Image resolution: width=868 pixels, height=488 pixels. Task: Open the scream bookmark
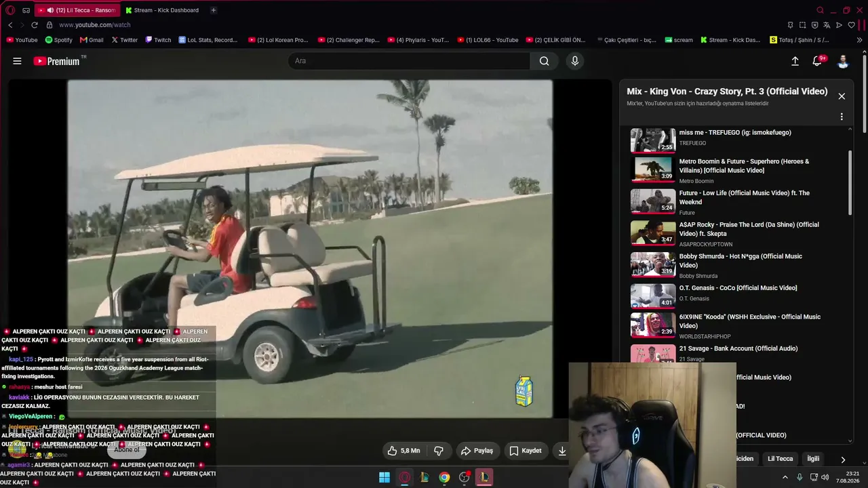coord(678,40)
